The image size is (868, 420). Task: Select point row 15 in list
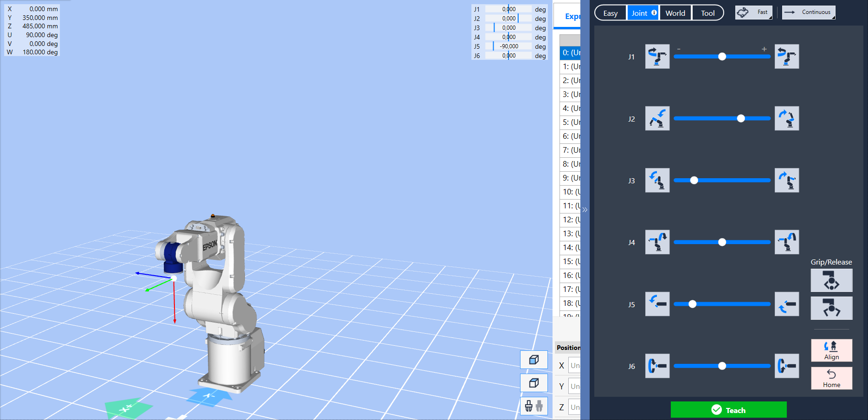pyautogui.click(x=570, y=261)
